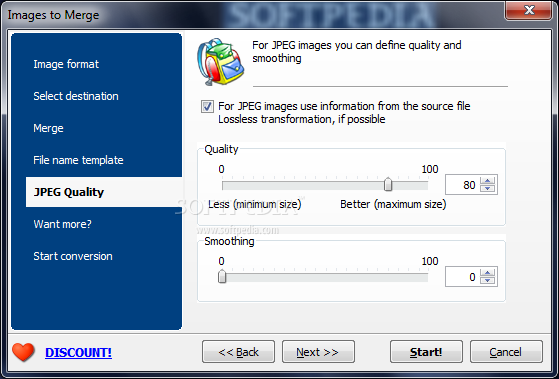559x379 pixels.
Task: Decrease Smoothing value with down arrow
Action: click(x=487, y=281)
